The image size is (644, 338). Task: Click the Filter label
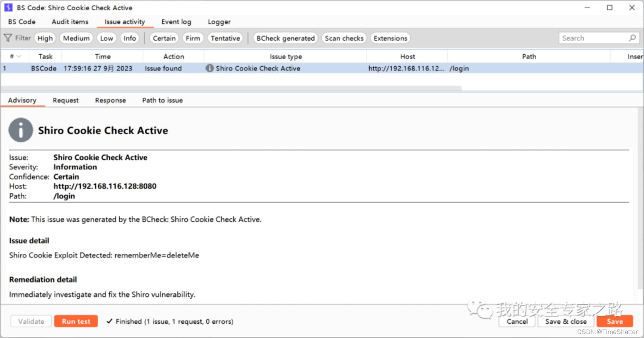tap(23, 38)
